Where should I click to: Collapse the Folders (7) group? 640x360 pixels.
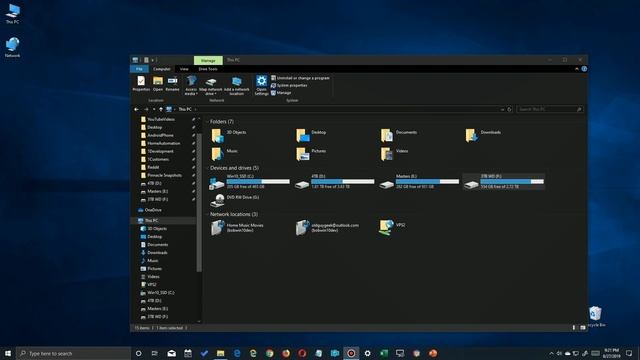click(207, 122)
